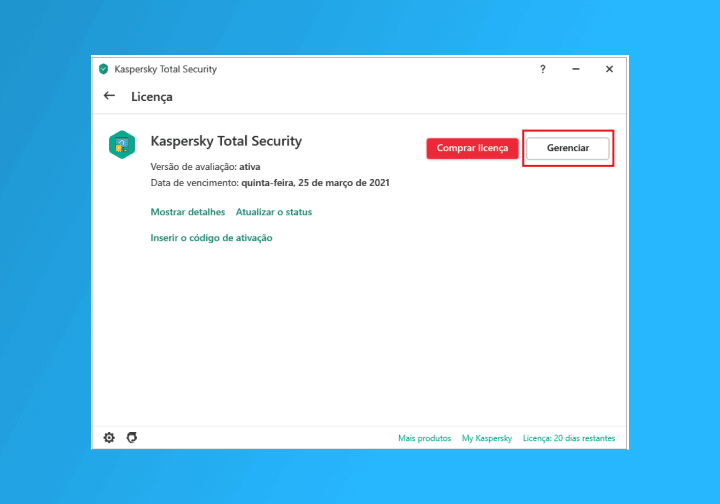Open help via the question mark

[x=543, y=69]
